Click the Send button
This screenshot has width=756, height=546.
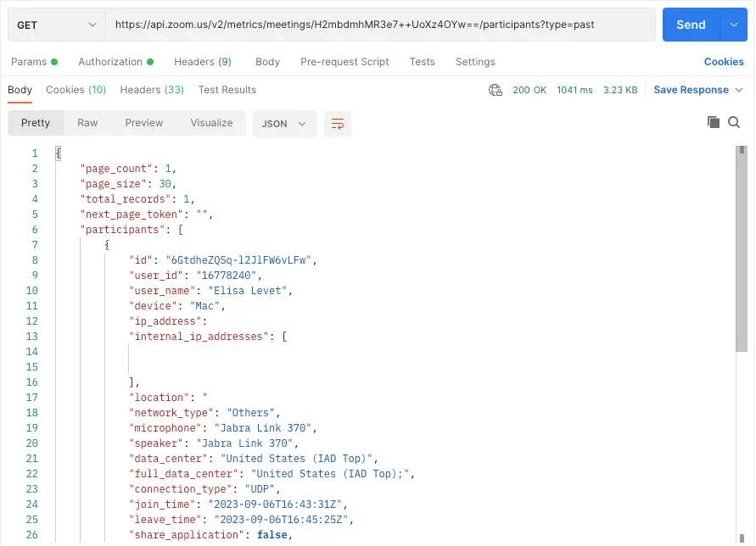pyautogui.click(x=691, y=25)
